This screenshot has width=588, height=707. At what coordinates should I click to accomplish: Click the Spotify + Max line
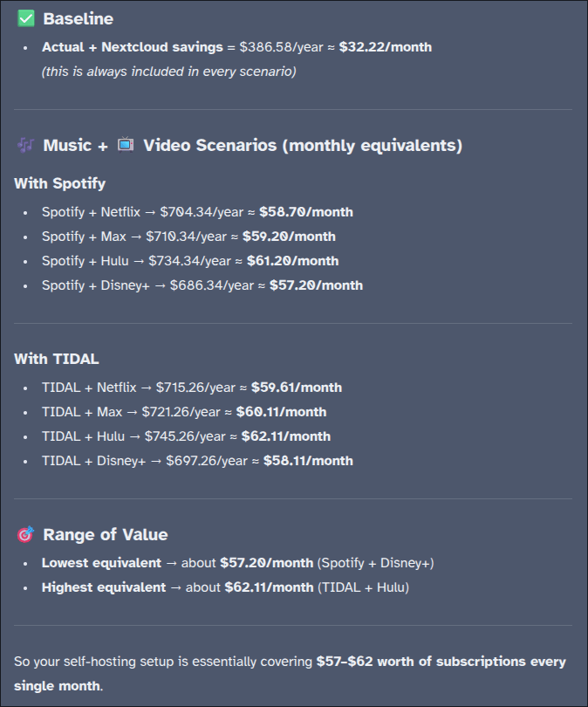188,237
